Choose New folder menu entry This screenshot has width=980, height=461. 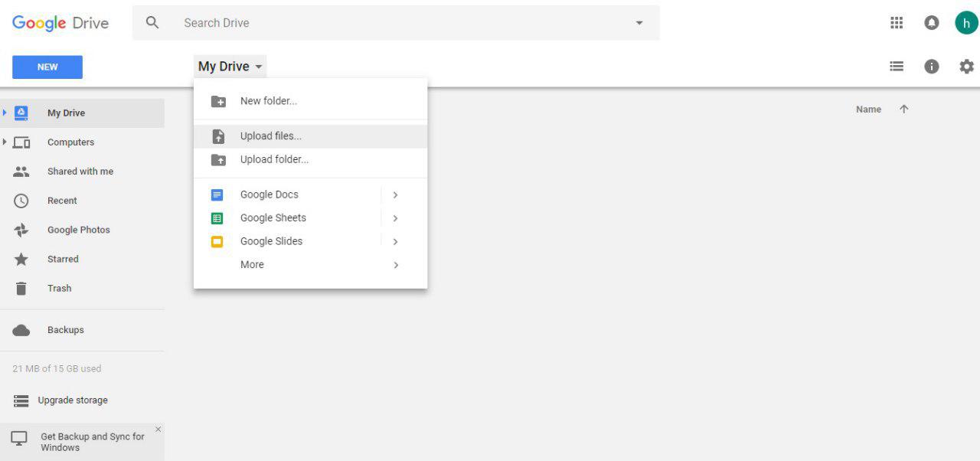[268, 101]
